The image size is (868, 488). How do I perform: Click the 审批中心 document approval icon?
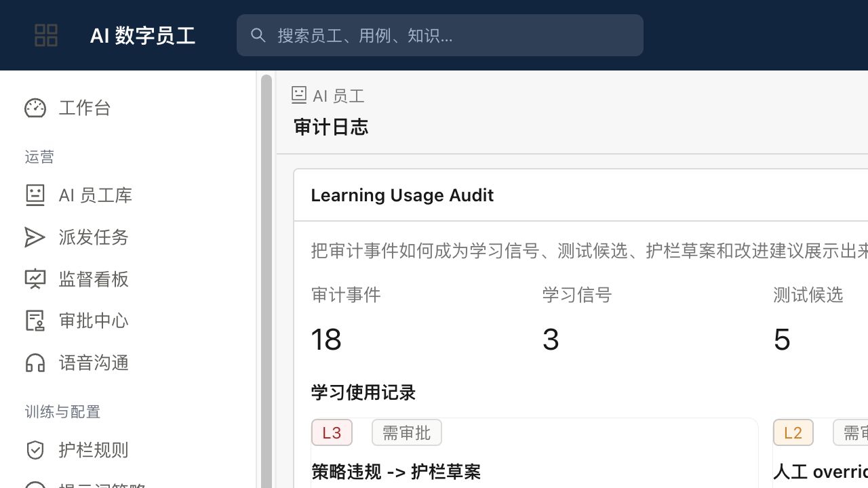[x=35, y=321]
